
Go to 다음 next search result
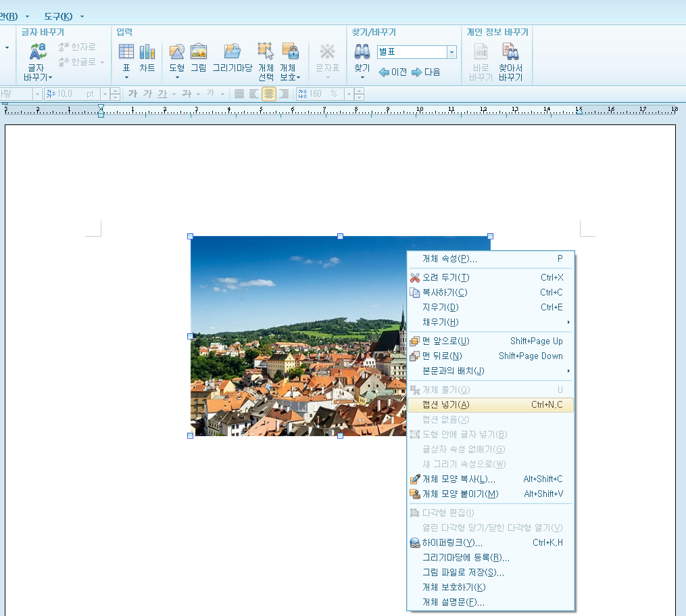pyautogui.click(x=426, y=72)
